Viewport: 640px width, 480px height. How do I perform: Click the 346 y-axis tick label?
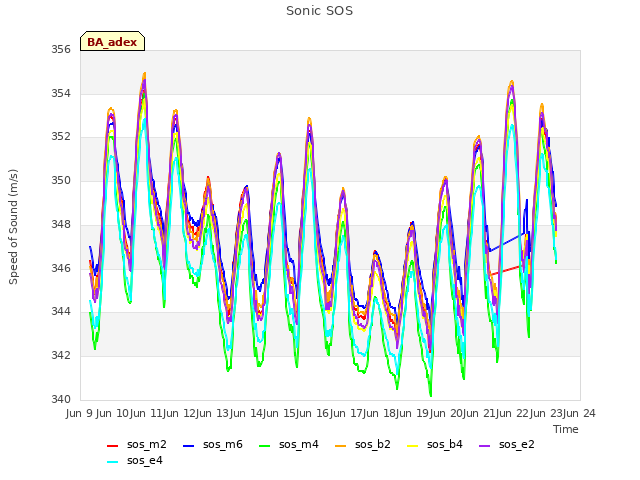tap(61, 268)
